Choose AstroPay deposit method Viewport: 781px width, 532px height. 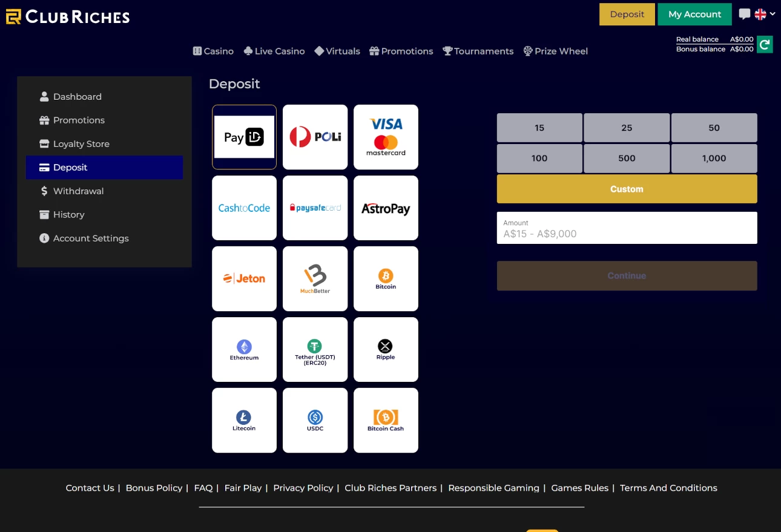point(386,208)
